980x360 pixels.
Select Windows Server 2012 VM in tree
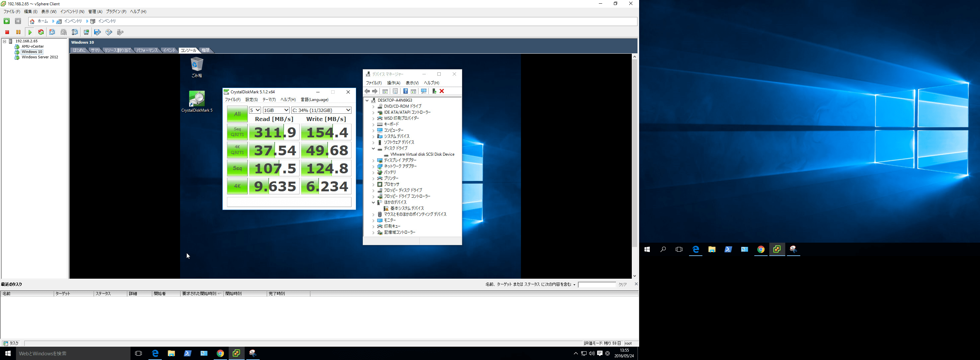(x=40, y=58)
